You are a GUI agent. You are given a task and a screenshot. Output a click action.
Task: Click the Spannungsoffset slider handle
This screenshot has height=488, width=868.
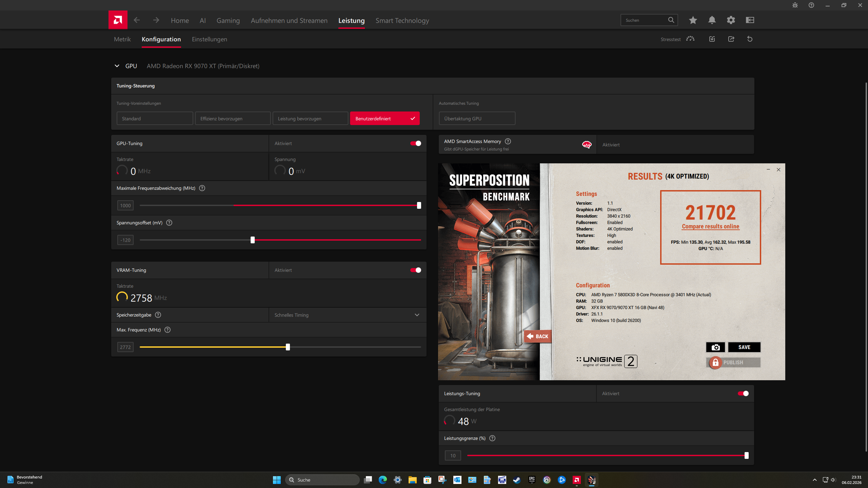tap(253, 240)
